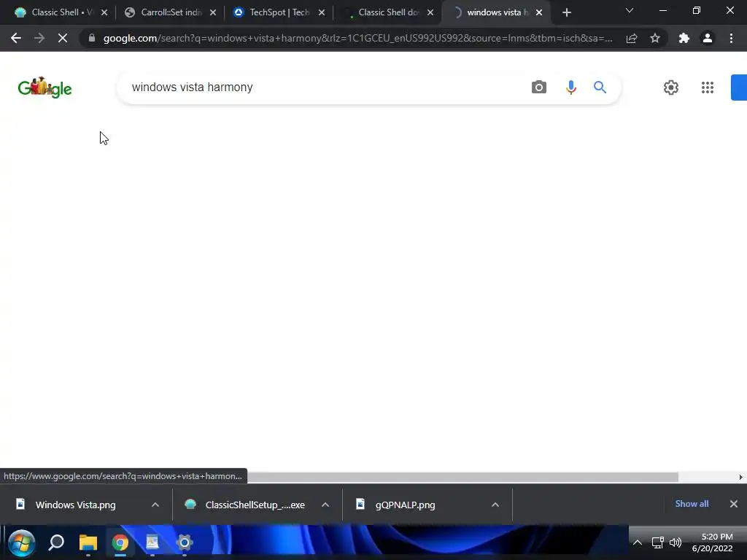Click the address bar URL
747x560 pixels.
click(x=357, y=38)
